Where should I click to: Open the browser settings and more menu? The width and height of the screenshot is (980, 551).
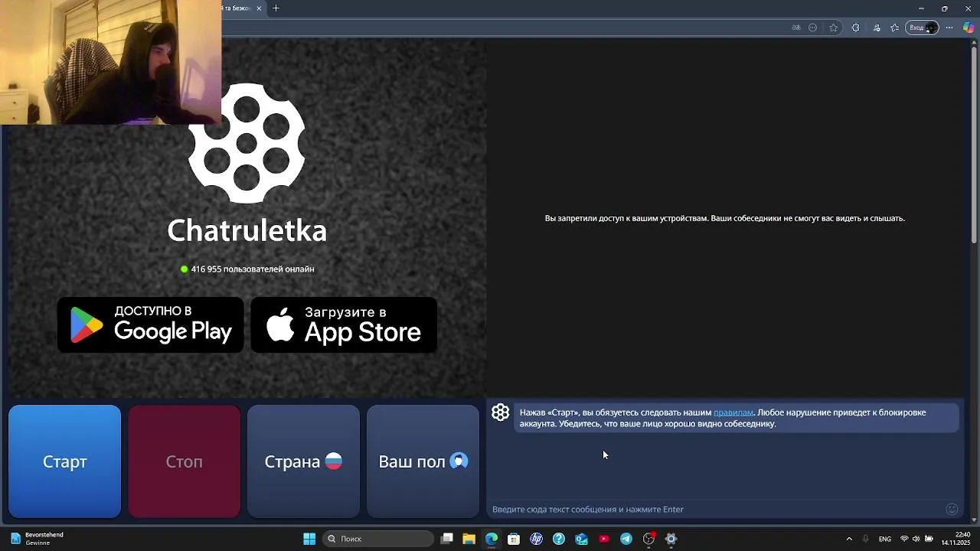[x=949, y=28]
